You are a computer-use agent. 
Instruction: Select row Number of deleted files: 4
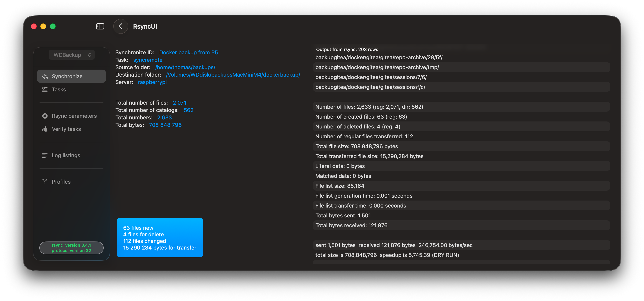tap(461, 126)
